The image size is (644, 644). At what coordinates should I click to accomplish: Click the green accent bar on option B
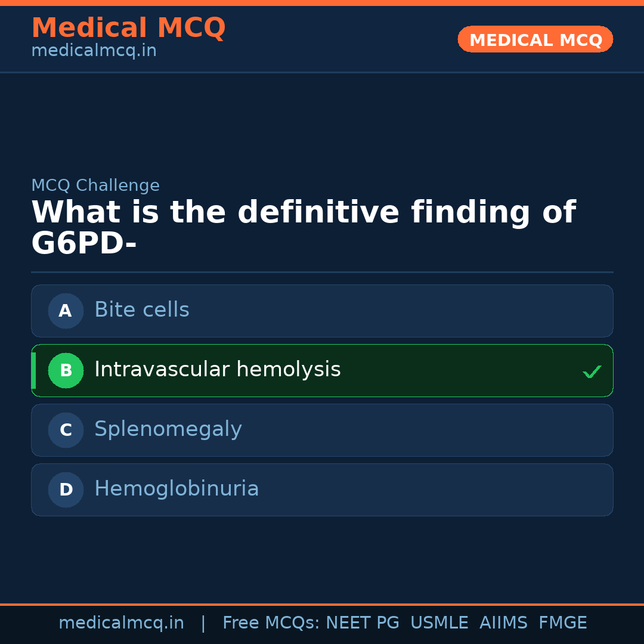[33, 370]
